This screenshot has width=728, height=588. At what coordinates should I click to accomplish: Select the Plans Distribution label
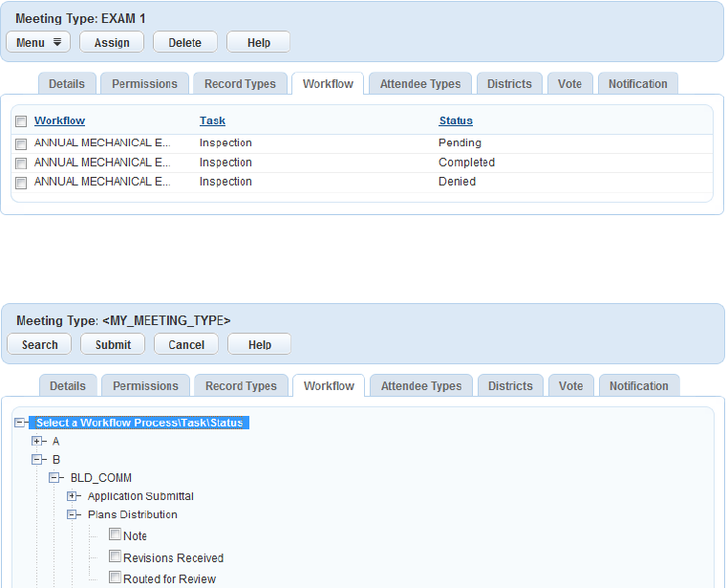tap(133, 514)
